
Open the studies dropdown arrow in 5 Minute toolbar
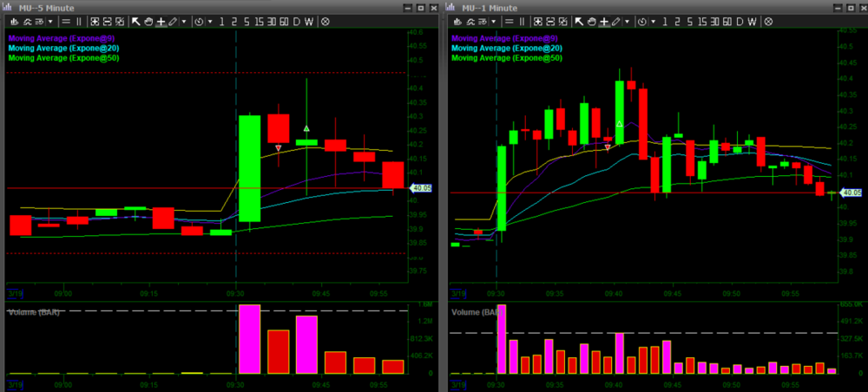coord(50,21)
